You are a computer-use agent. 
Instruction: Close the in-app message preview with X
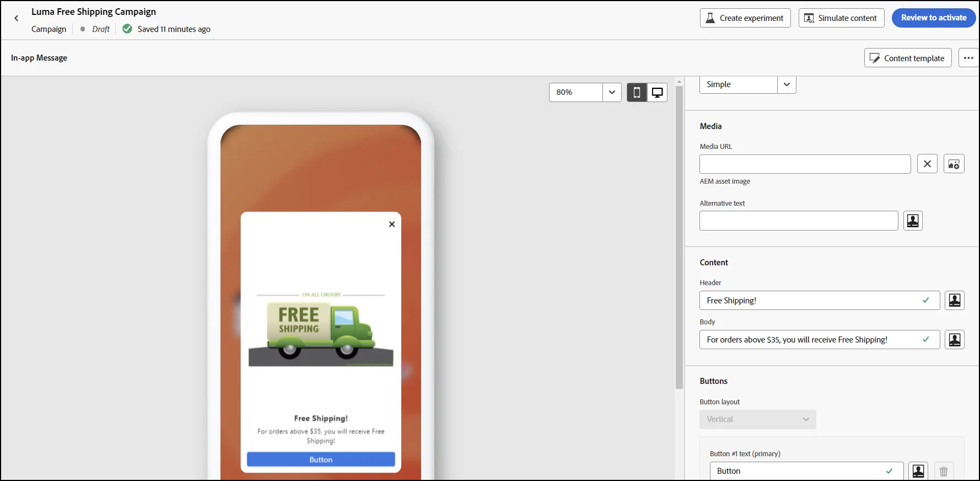[392, 224]
